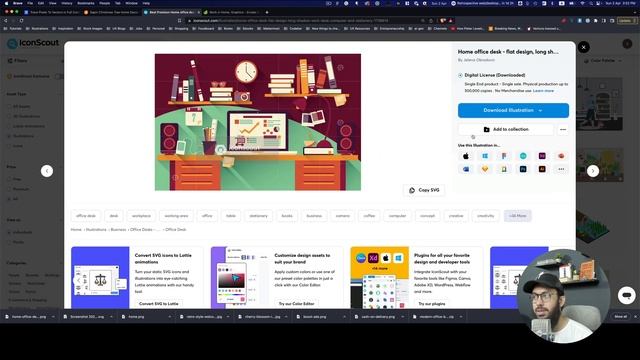Image resolution: width=640 pixels, height=360 pixels.
Task: Switch to the Best Premium Home office tab
Action: pyautogui.click(x=171, y=12)
